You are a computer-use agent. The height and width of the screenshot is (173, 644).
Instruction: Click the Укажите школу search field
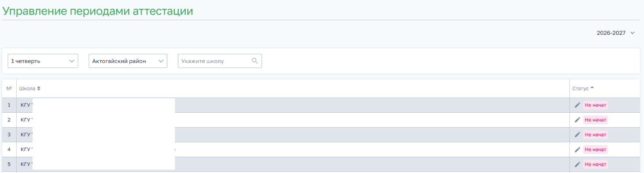tap(220, 61)
